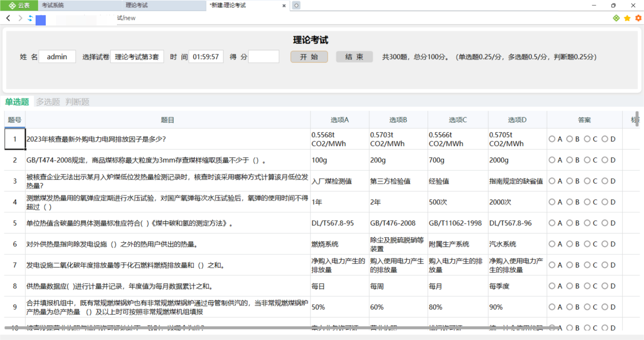Image resolution: width=644 pixels, height=340 pixels.
Task: Click question 2 text about GB/T474-2008
Action: point(146,160)
